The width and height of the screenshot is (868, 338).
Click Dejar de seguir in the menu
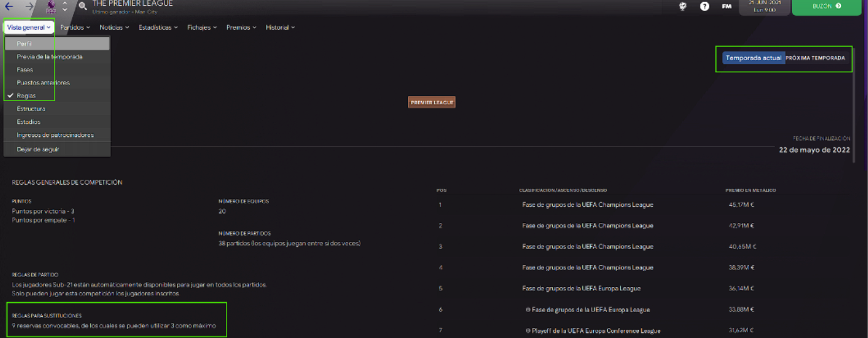pos(57,150)
